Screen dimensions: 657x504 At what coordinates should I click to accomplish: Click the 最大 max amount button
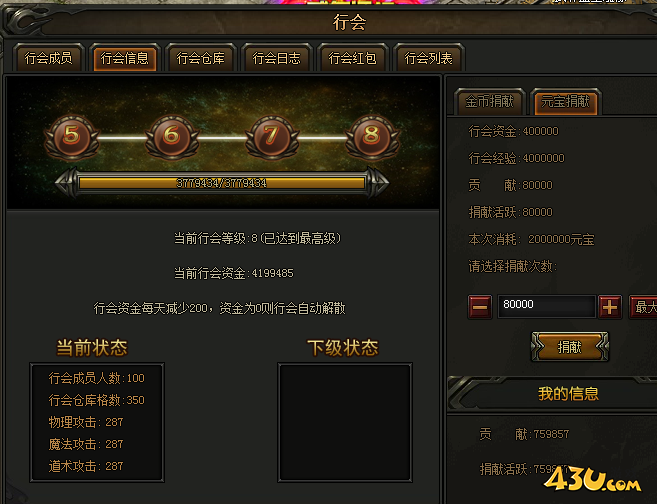[644, 307]
